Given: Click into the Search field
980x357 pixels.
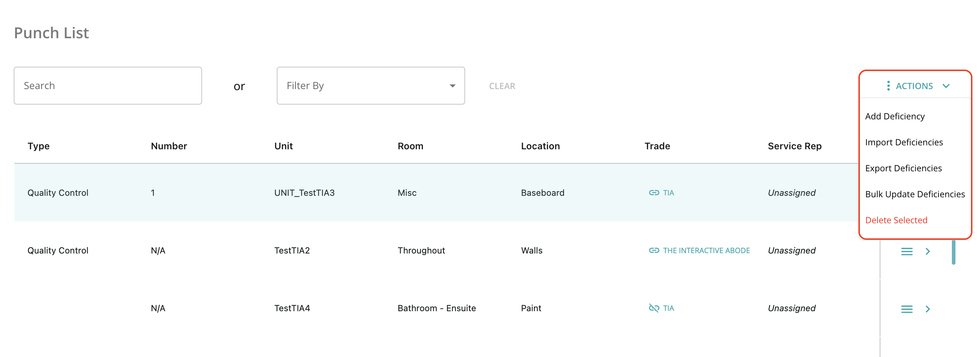Looking at the screenshot, I should point(108,86).
